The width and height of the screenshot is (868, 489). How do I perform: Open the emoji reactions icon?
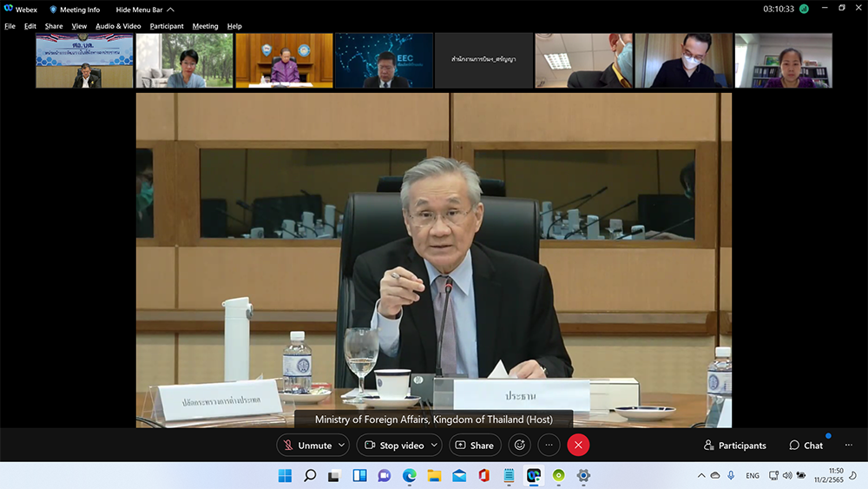[519, 446]
